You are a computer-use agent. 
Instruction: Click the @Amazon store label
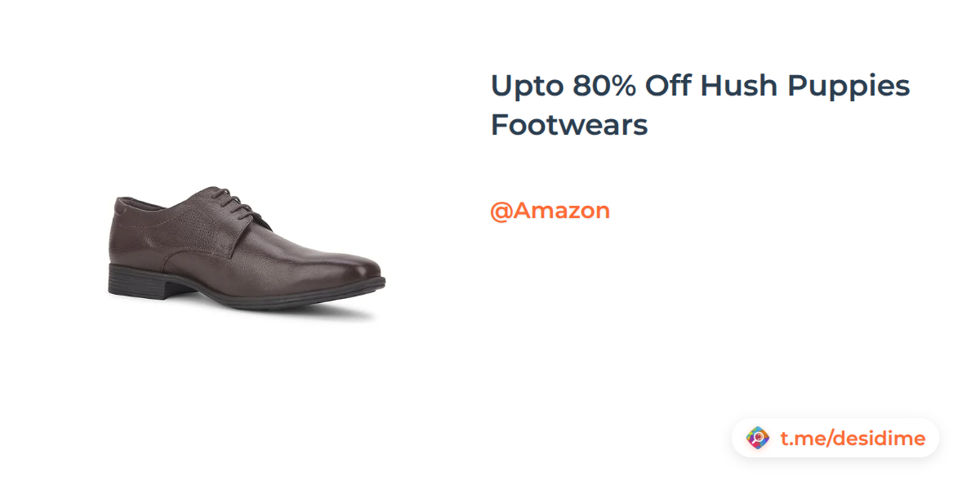[550, 211]
